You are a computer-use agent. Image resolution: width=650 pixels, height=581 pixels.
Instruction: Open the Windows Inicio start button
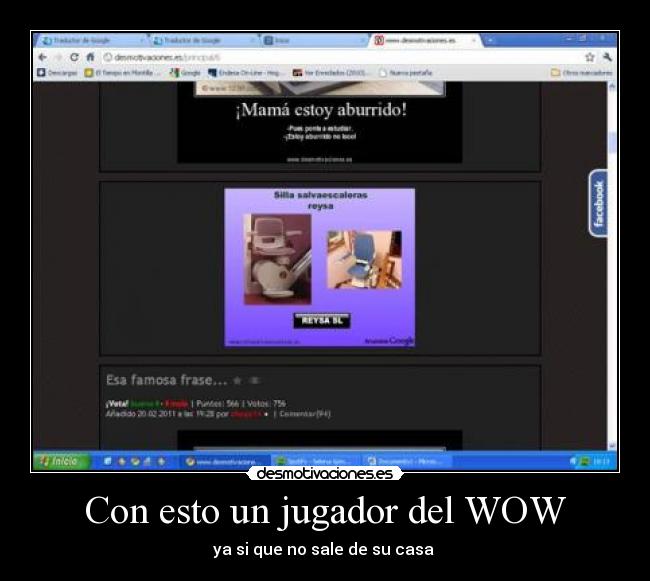[61, 461]
